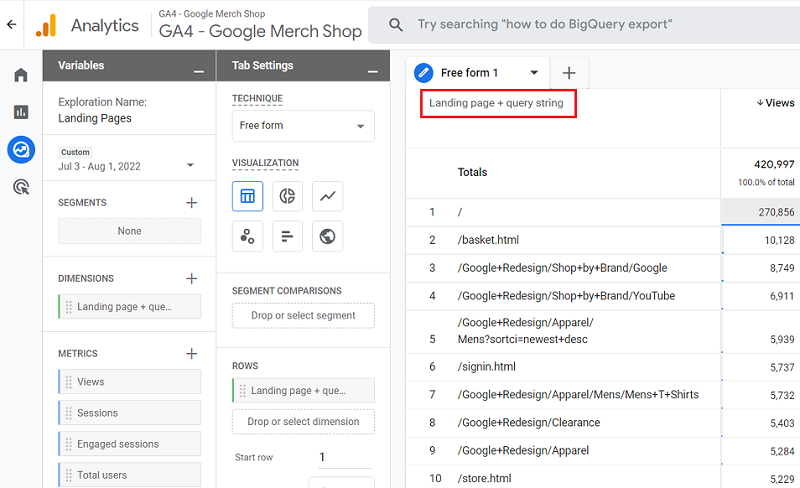
Task: Sort by the Views column header
Action: click(x=776, y=103)
